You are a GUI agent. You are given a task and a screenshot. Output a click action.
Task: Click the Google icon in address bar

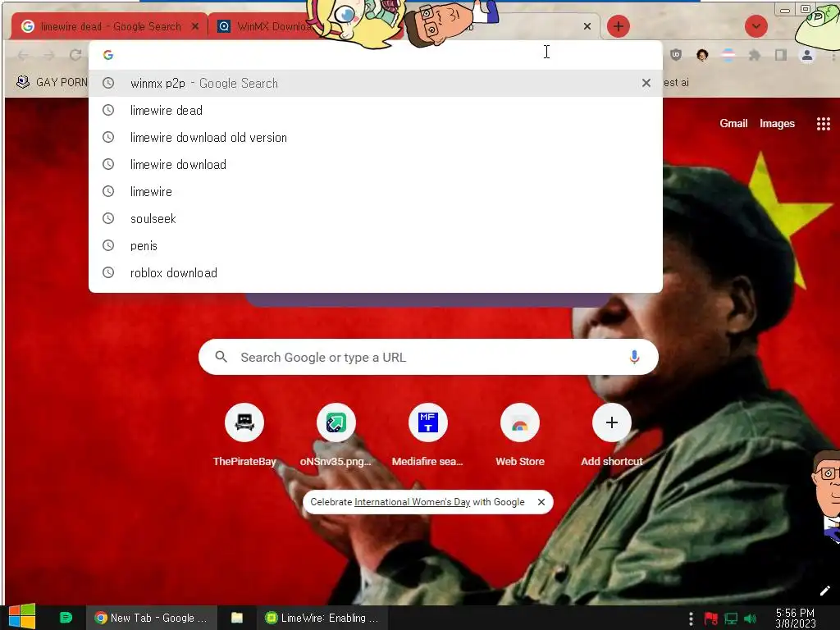108,55
